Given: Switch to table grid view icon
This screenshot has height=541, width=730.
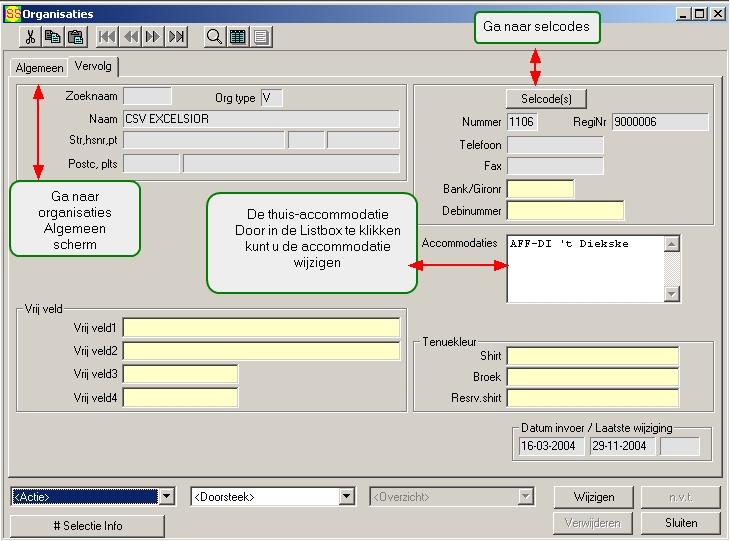Looking at the screenshot, I should 238,37.
